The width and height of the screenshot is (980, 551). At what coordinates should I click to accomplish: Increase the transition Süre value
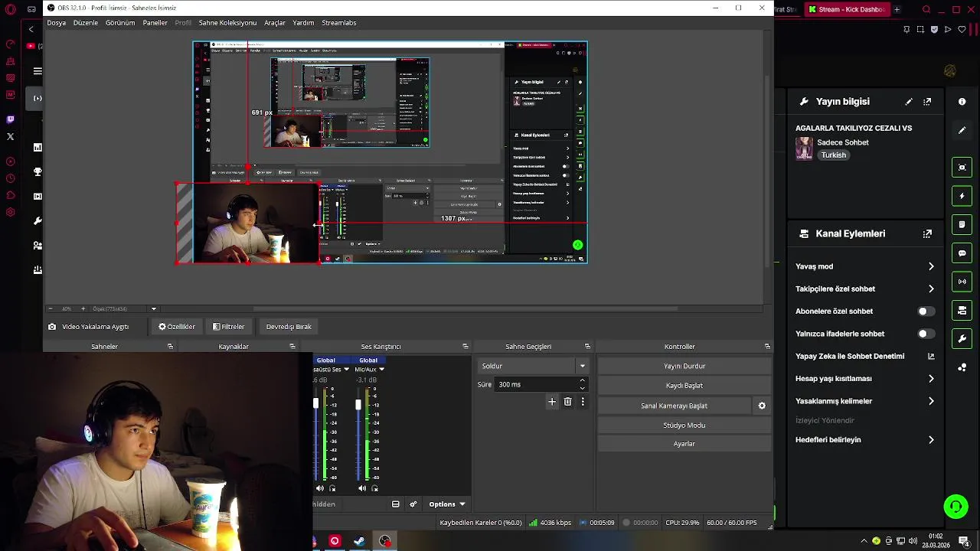[x=583, y=380]
